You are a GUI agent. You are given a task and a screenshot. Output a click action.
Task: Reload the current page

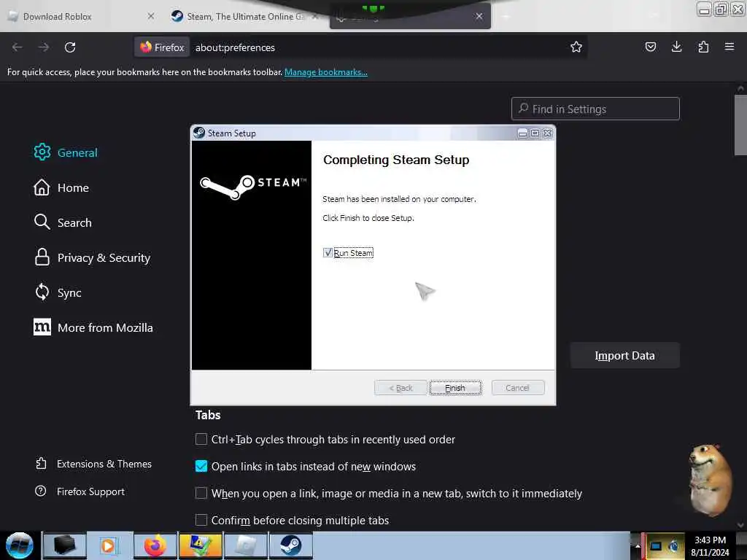pyautogui.click(x=70, y=47)
